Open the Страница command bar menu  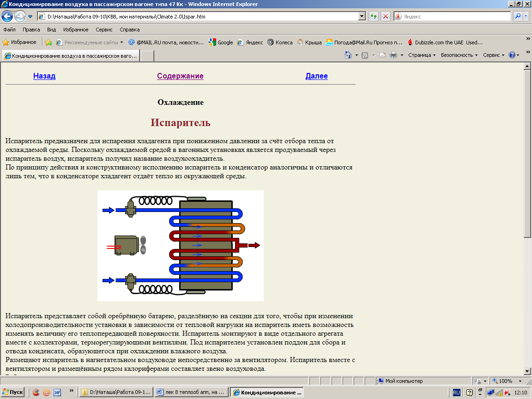tap(422, 55)
